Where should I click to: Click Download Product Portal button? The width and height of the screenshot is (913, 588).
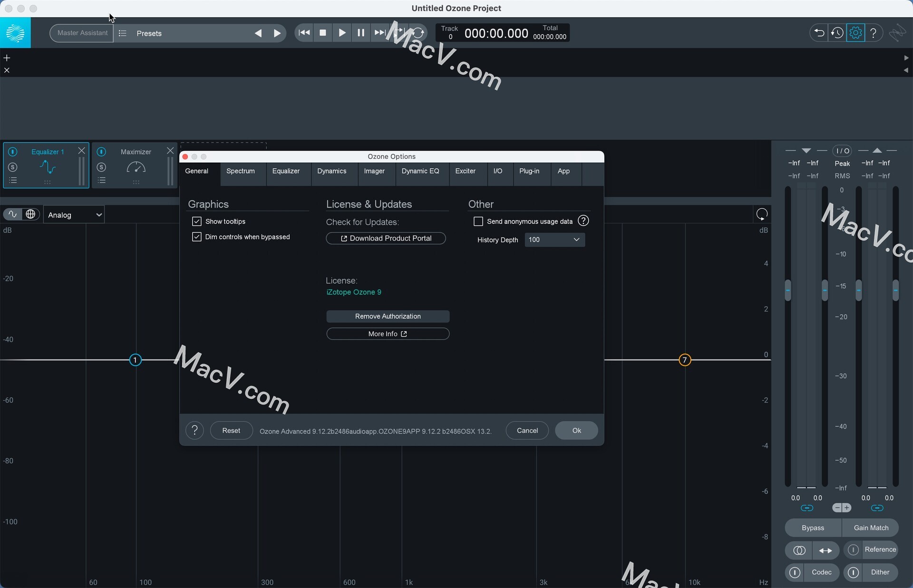[386, 238]
